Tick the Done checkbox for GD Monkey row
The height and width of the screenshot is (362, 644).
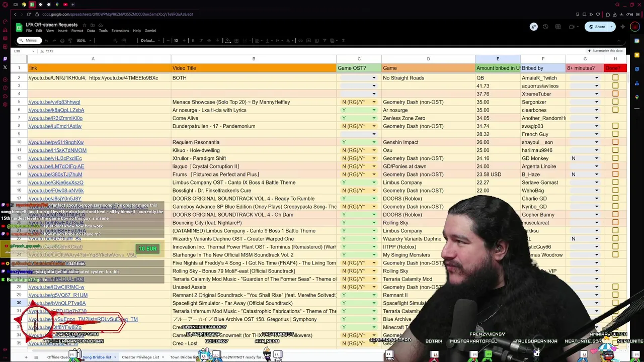coord(615,158)
